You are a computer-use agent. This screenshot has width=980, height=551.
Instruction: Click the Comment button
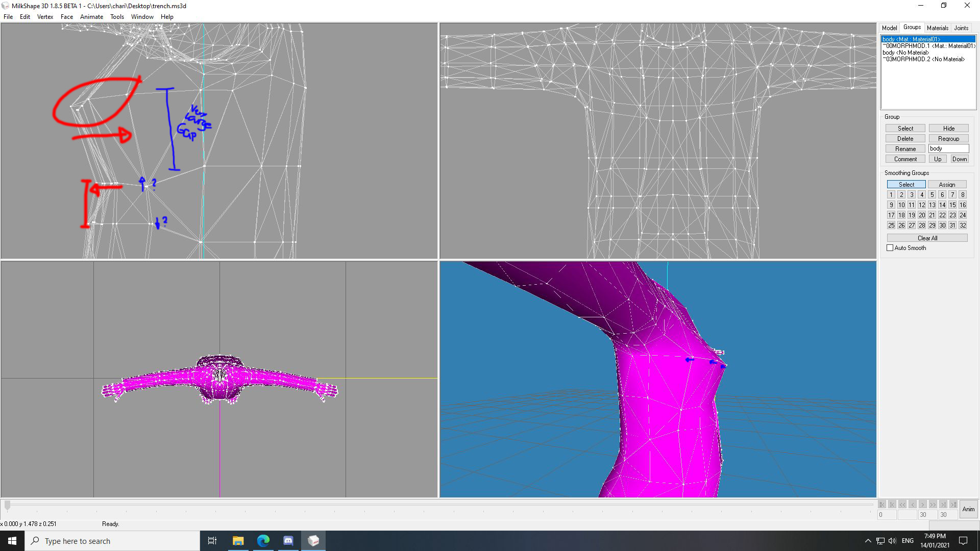click(905, 159)
